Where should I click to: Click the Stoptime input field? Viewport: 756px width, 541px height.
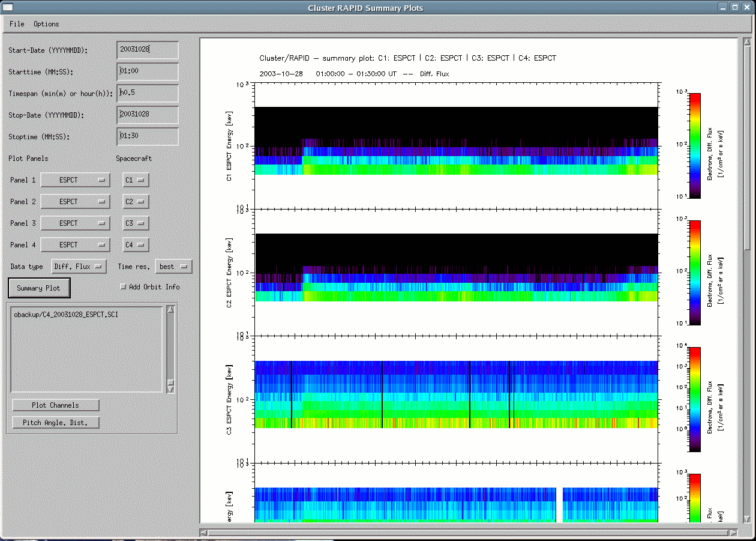(148, 136)
